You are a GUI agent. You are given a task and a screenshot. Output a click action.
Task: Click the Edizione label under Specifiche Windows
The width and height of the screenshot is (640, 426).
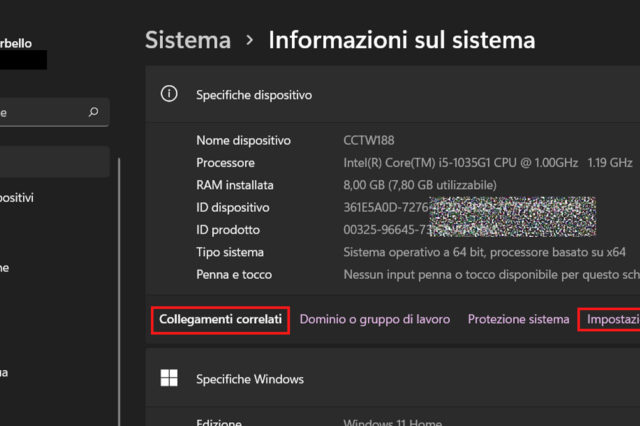point(219,422)
